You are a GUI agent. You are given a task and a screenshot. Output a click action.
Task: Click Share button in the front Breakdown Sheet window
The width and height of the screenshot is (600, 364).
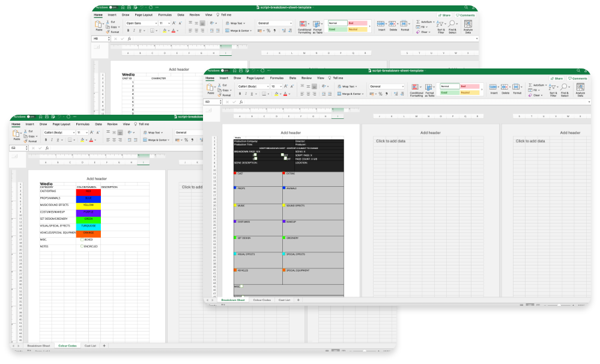557,78
